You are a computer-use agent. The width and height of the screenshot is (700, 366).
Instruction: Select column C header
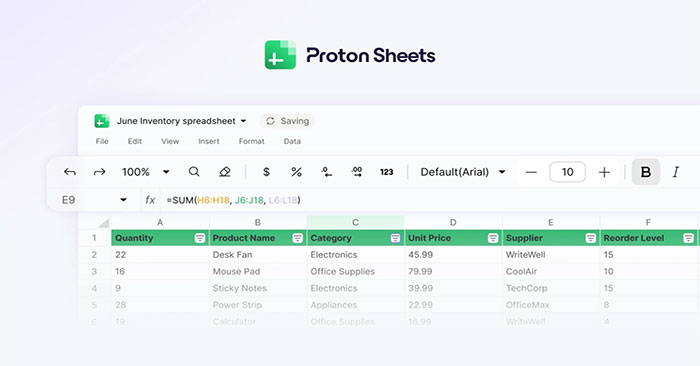point(355,222)
